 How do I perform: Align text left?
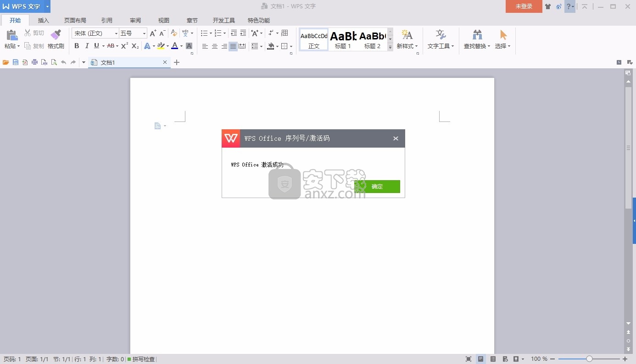pos(205,46)
